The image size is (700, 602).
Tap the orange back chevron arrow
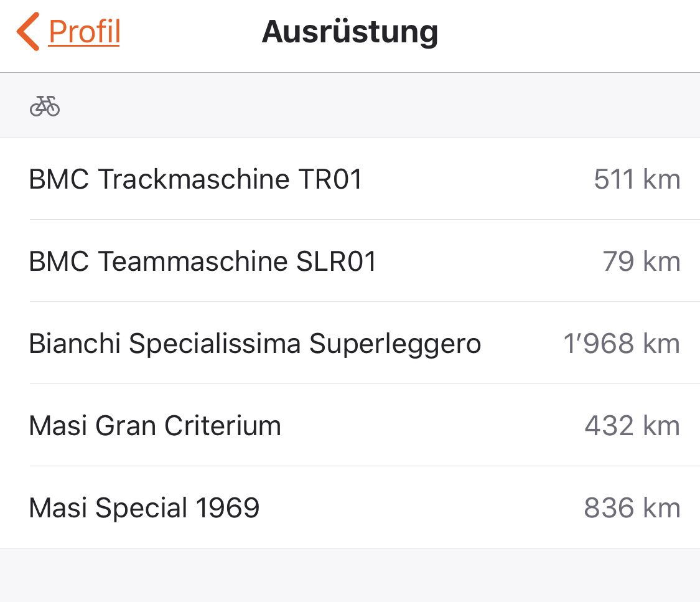click(x=28, y=32)
